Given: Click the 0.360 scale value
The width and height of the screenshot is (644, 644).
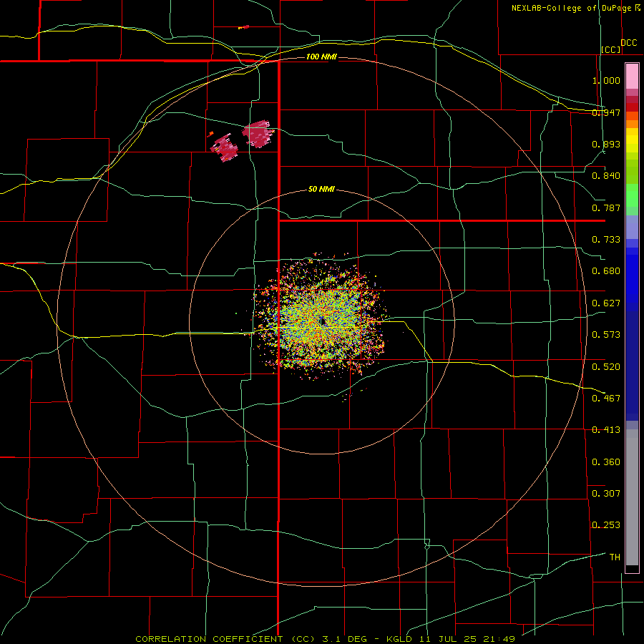Looking at the screenshot, I should pyautogui.click(x=606, y=462).
